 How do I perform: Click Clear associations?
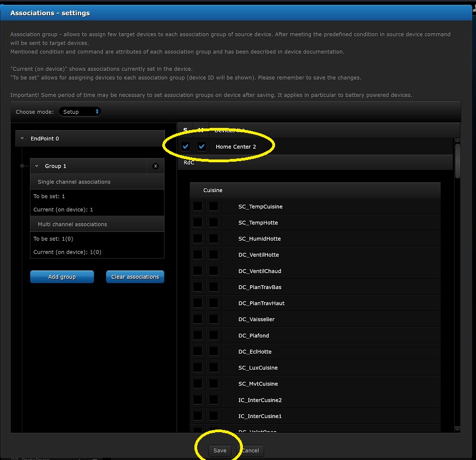[135, 277]
